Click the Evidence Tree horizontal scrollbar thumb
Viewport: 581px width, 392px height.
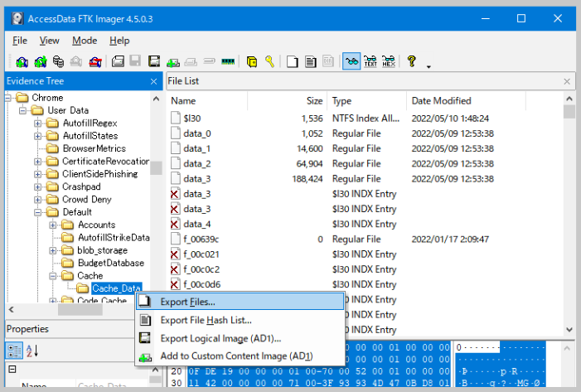pos(80,310)
